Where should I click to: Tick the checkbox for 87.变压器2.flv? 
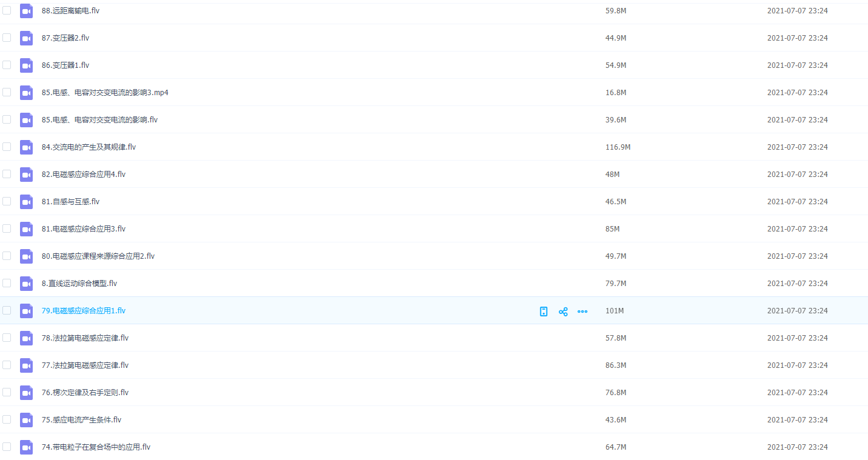click(7, 38)
